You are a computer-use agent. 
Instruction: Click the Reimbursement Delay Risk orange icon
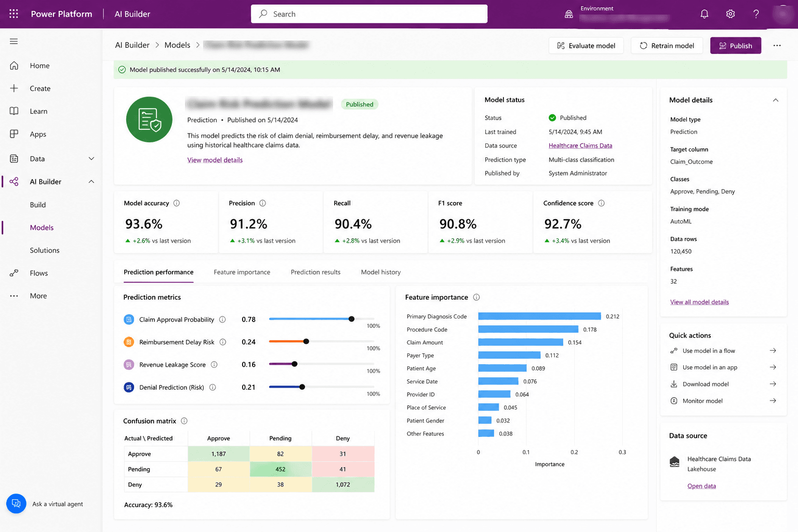(x=129, y=342)
